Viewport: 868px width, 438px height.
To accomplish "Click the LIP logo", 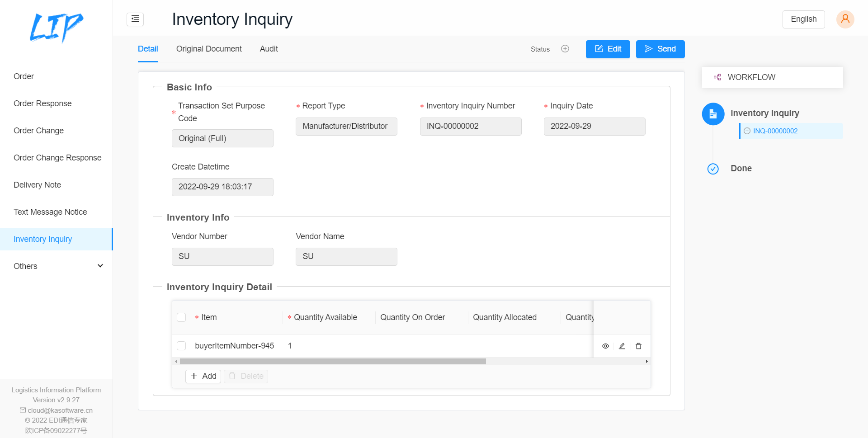I will (56, 27).
